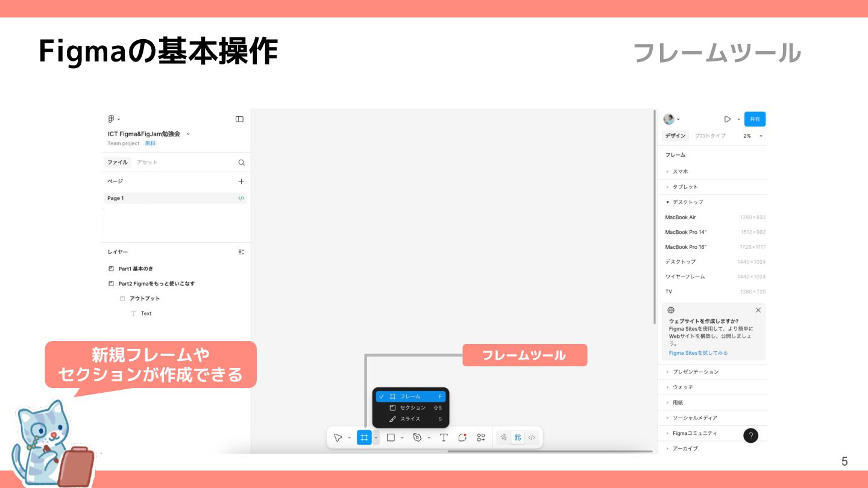Open the 2% zoom dropdown

click(x=753, y=136)
